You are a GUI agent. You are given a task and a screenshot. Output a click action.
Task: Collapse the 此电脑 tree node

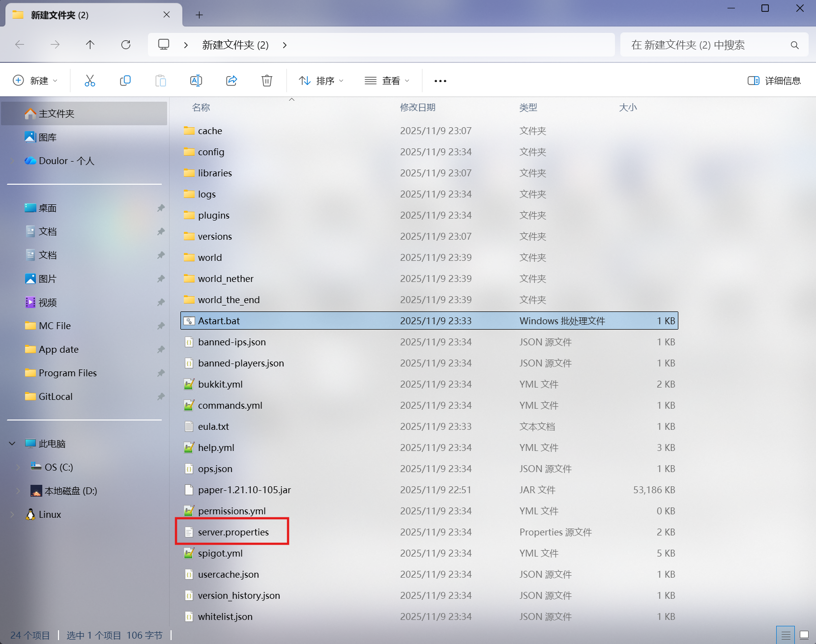[12, 444]
